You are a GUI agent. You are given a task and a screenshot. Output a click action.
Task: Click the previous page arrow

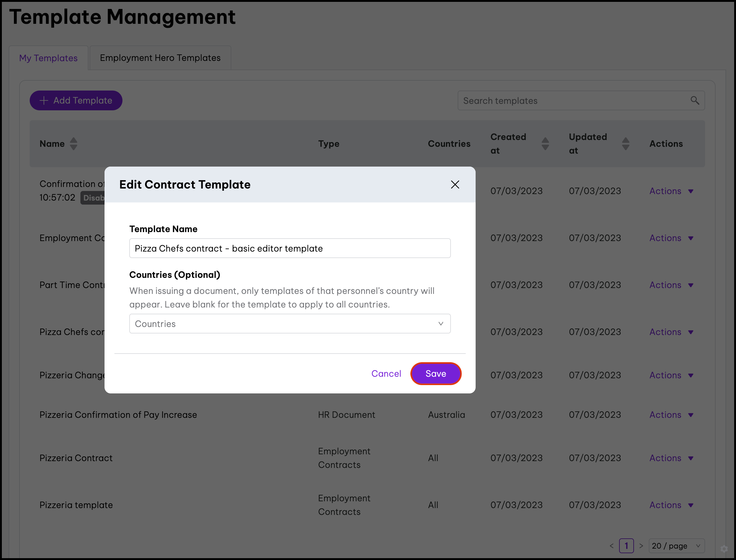coord(612,546)
